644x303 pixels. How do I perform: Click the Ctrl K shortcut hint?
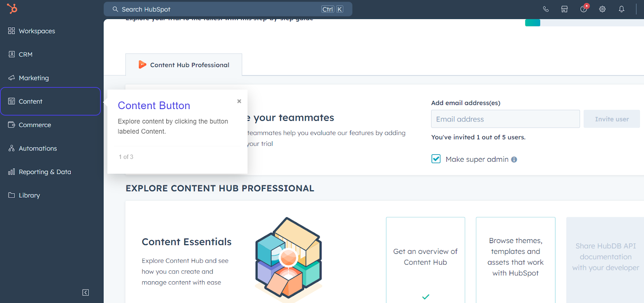click(x=332, y=9)
